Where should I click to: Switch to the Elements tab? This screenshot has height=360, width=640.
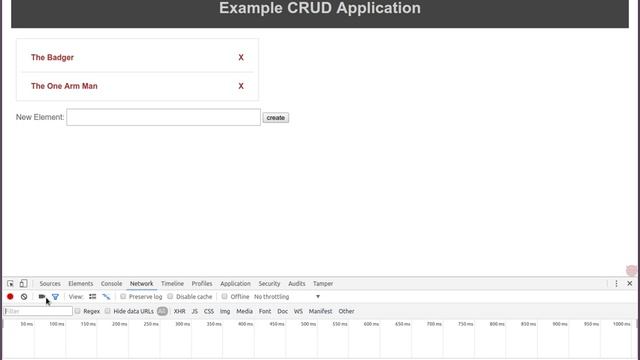point(80,283)
